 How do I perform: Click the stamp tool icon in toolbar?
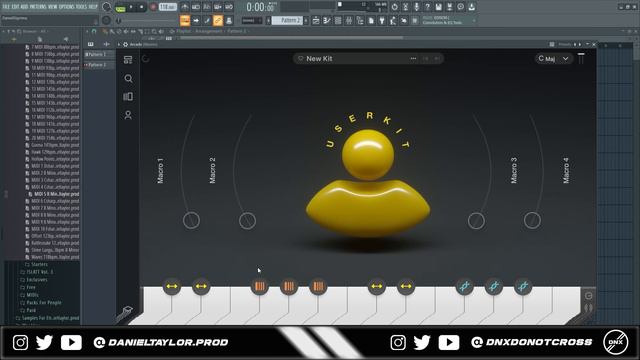[229, 20]
